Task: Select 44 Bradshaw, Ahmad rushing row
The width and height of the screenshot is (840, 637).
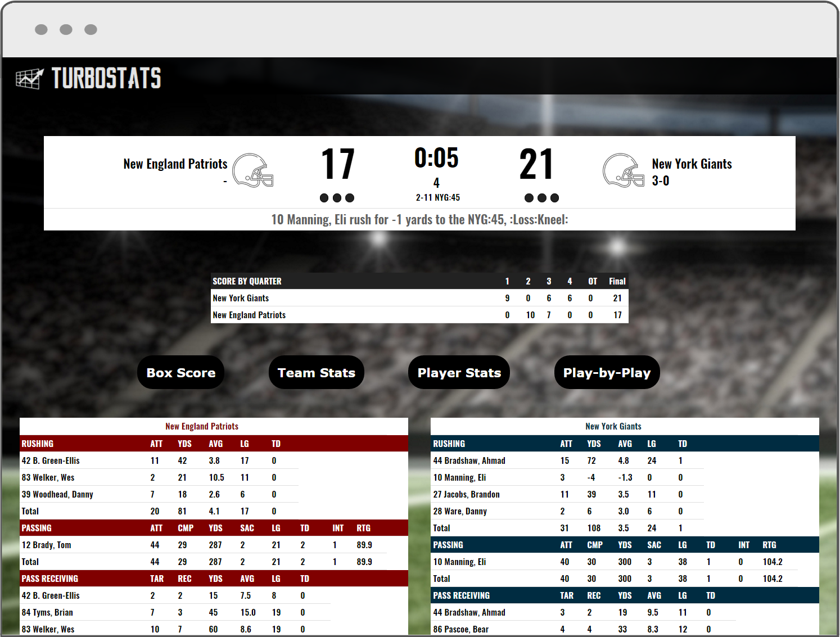Action: 567,460
